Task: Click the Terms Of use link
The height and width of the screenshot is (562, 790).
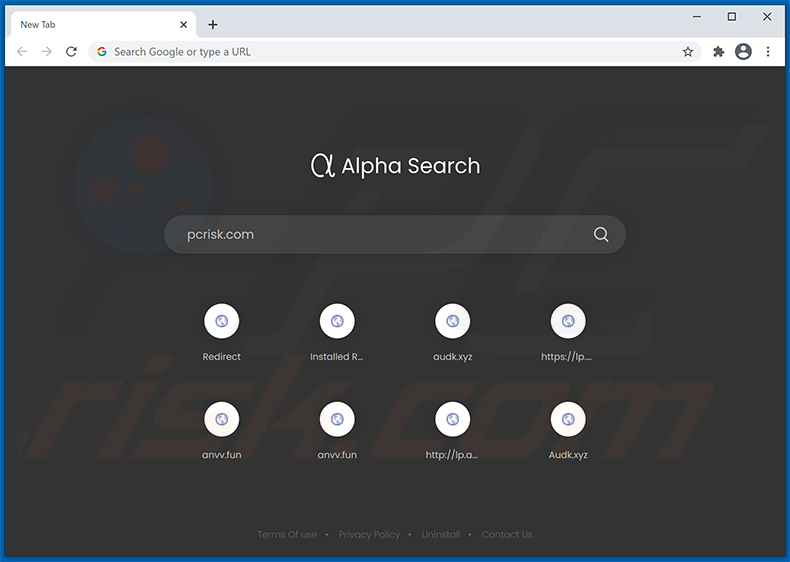Action: pyautogui.click(x=287, y=534)
